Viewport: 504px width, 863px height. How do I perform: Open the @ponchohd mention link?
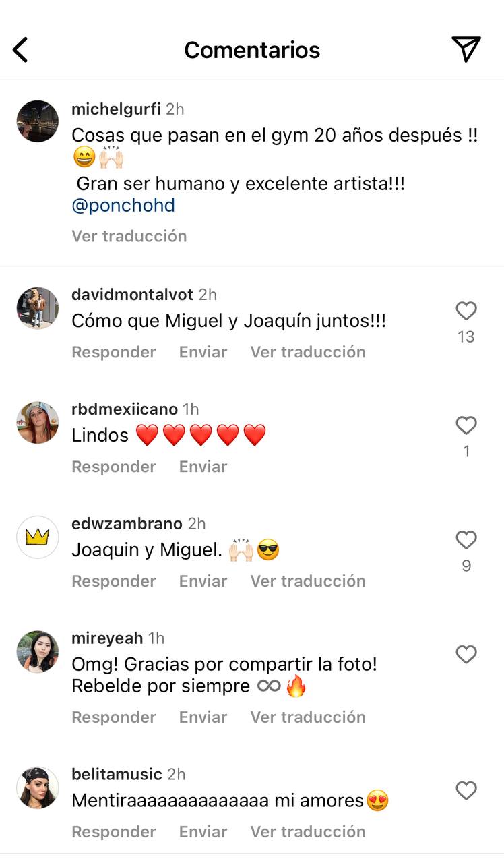point(123,206)
